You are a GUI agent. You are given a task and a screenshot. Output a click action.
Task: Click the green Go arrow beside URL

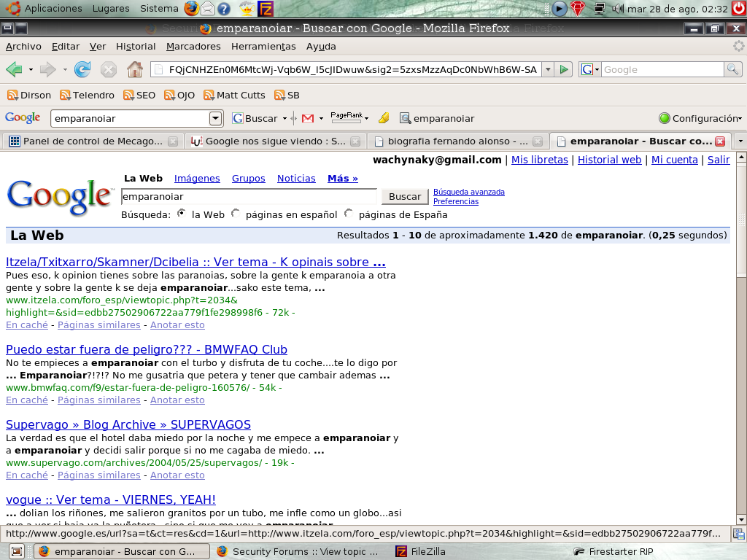tap(564, 69)
